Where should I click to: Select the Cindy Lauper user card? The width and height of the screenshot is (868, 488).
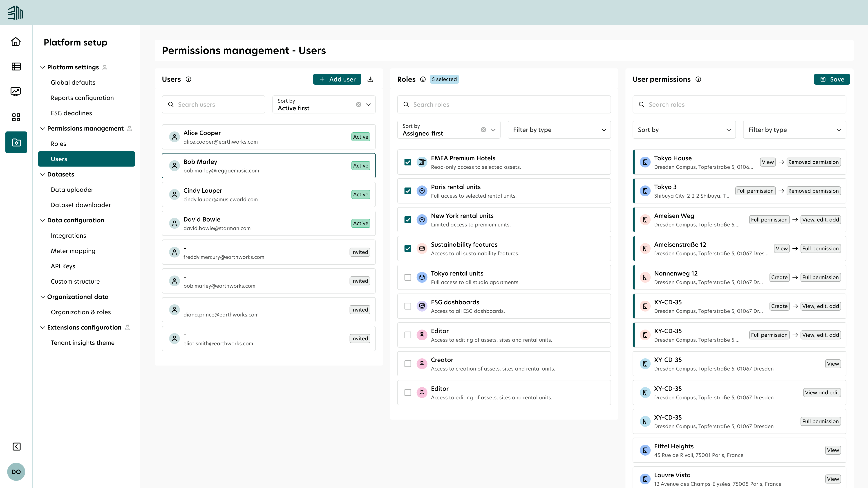268,195
